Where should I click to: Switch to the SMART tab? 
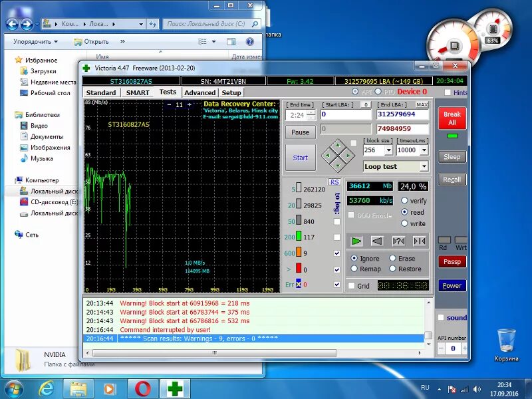tap(138, 92)
